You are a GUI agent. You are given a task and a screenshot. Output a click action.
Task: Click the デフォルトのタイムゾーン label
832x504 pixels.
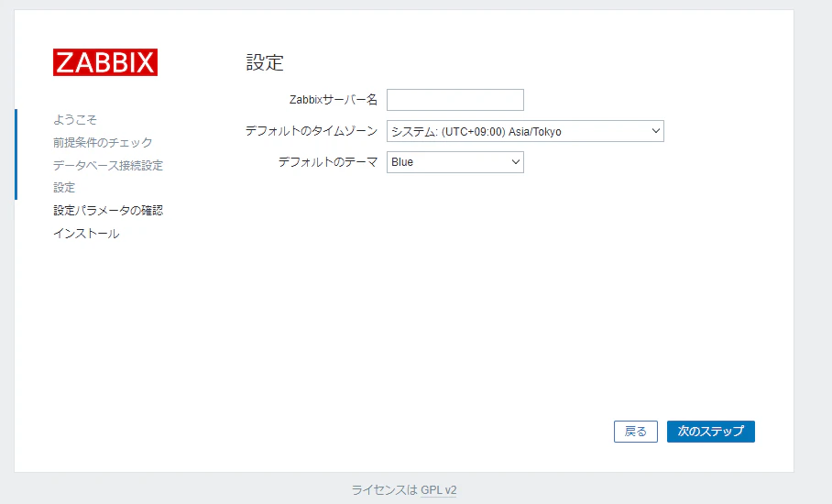(x=312, y=130)
